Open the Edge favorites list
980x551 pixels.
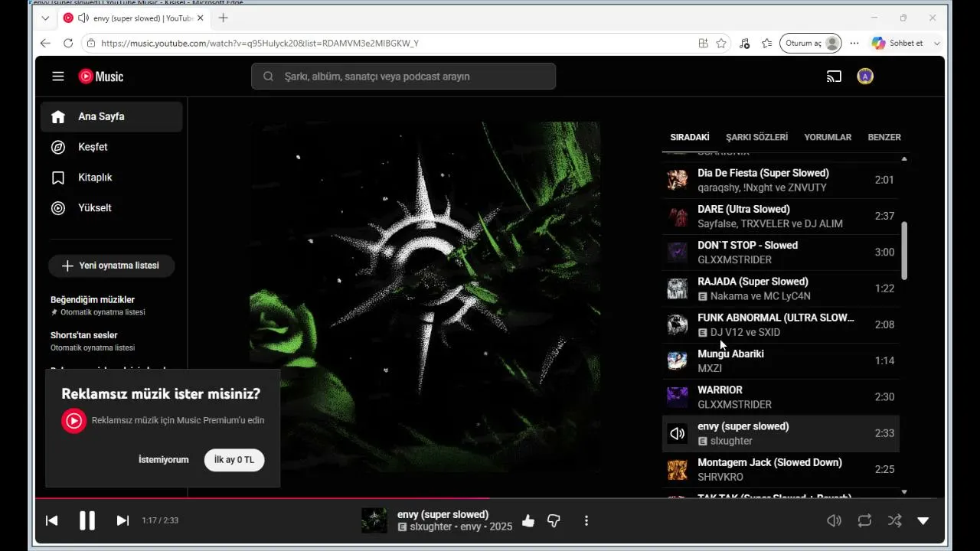(766, 44)
